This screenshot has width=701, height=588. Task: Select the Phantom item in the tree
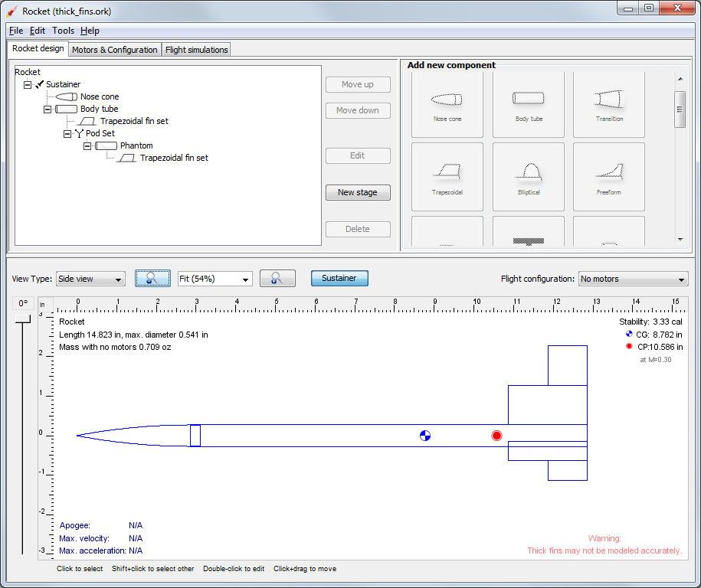pos(136,145)
